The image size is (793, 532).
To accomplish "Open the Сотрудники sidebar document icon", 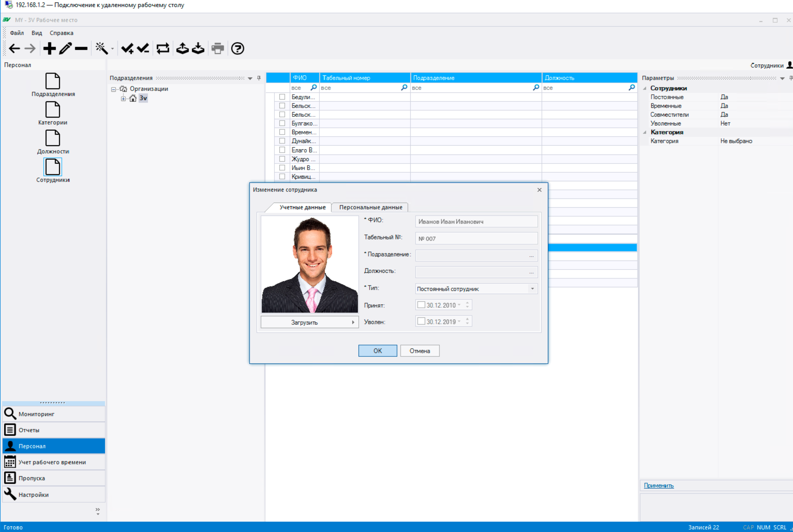I will click(x=53, y=167).
